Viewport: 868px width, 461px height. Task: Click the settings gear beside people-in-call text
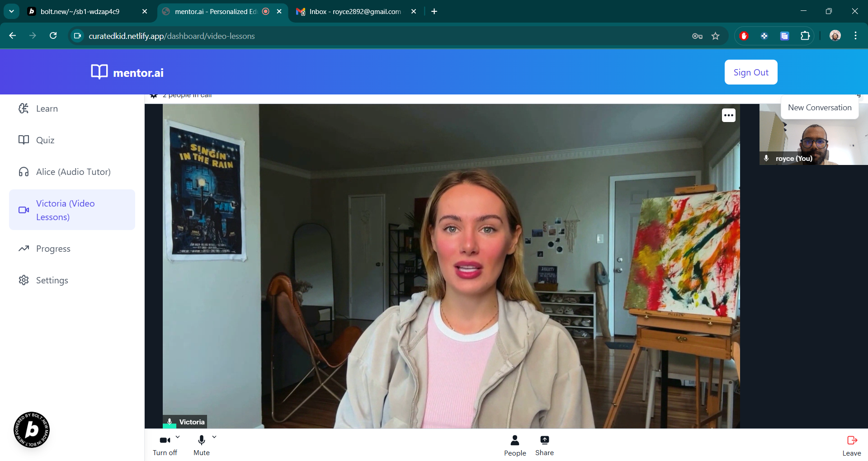154,95
